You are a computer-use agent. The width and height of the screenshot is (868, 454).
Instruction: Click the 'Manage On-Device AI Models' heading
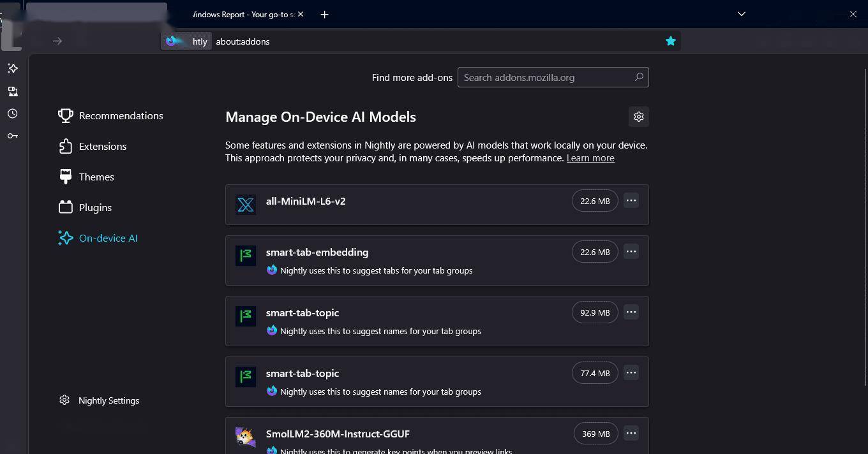pyautogui.click(x=320, y=117)
